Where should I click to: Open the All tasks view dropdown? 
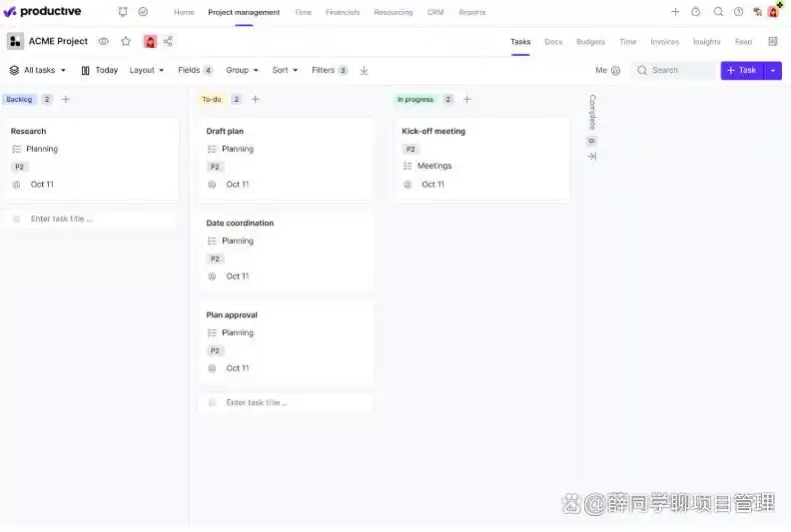(38, 70)
